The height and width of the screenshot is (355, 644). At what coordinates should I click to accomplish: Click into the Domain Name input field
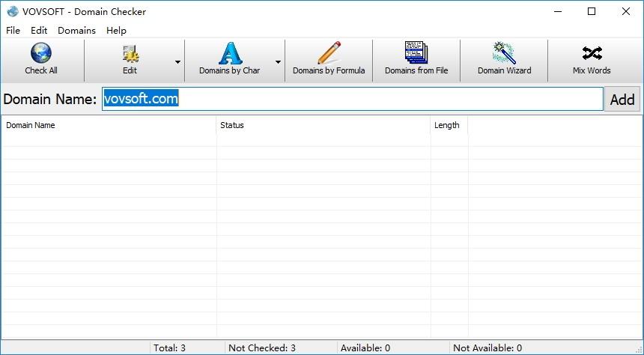tap(353, 99)
